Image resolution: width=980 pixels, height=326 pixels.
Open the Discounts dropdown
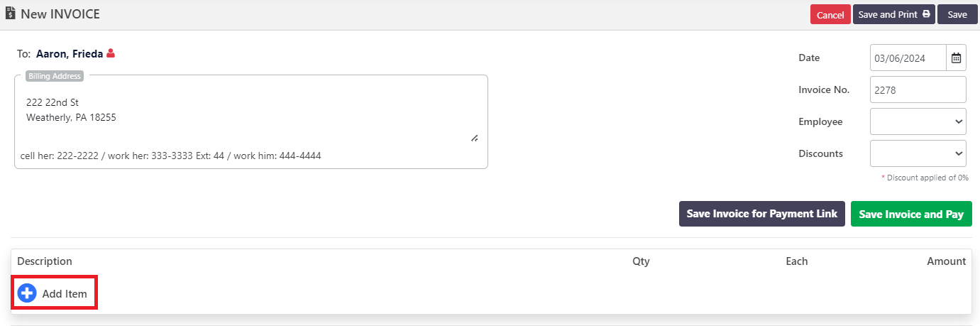click(x=918, y=153)
